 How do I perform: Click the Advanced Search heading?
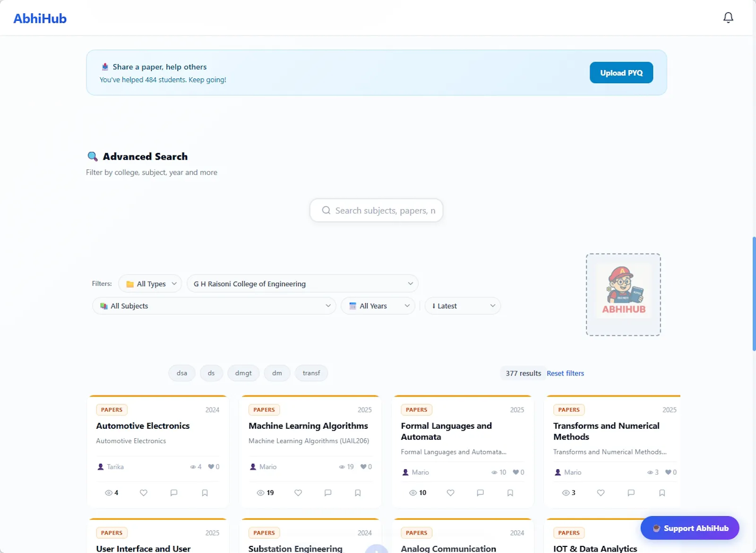[145, 156]
